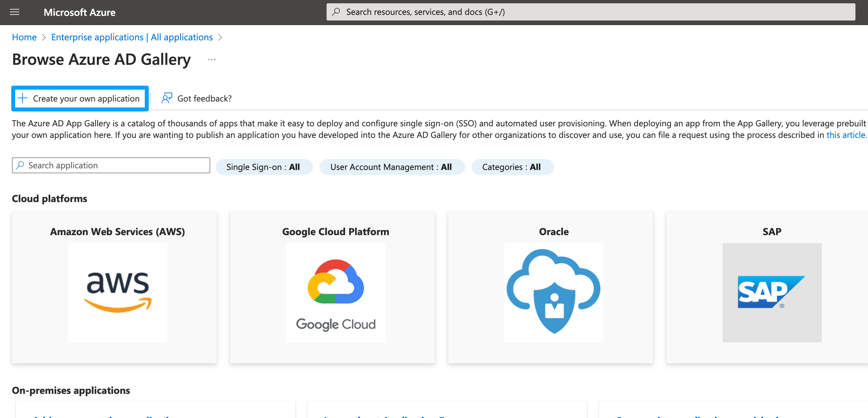Go to the Home breadcrumb

[24, 37]
